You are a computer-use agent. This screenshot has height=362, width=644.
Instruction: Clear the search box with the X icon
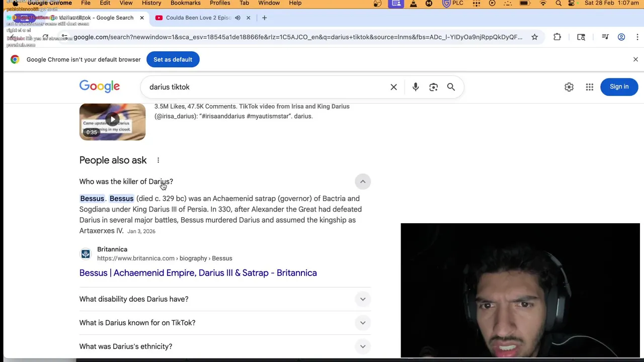click(393, 87)
